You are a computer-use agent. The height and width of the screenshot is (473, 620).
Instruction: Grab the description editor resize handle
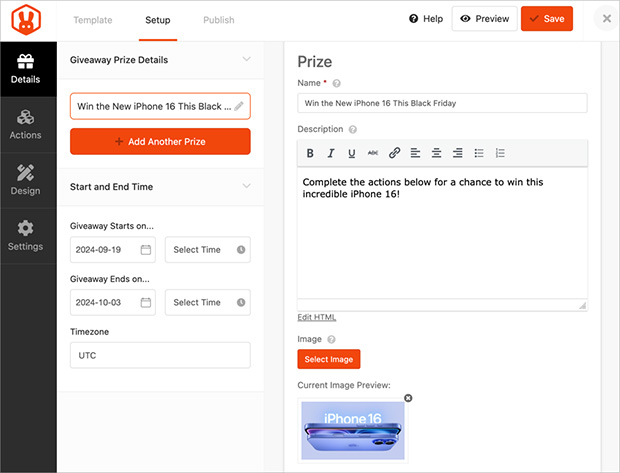582,305
